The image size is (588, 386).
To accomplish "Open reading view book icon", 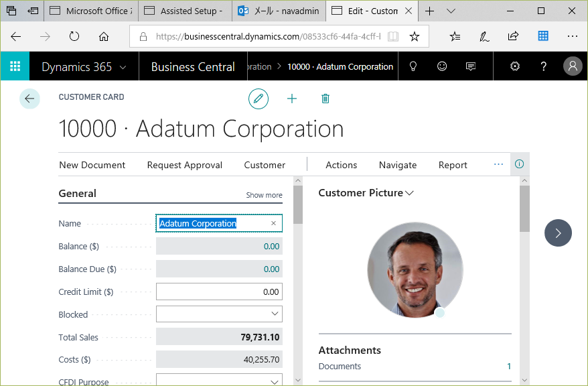I will coord(393,36).
